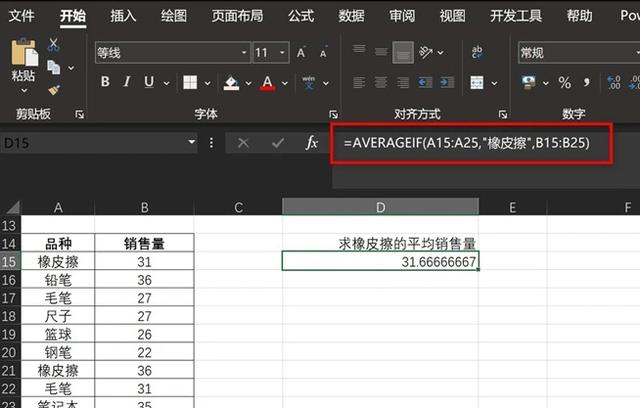Switch to the 公式 (Formulas) tab
The height and width of the screenshot is (408, 640).
(300, 15)
